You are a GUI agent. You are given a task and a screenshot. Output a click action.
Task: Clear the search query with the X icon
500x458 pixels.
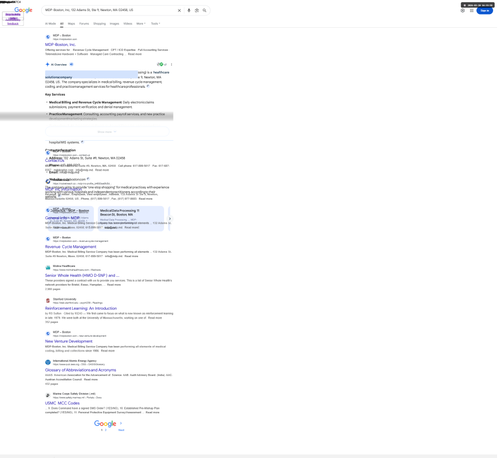click(x=179, y=10)
